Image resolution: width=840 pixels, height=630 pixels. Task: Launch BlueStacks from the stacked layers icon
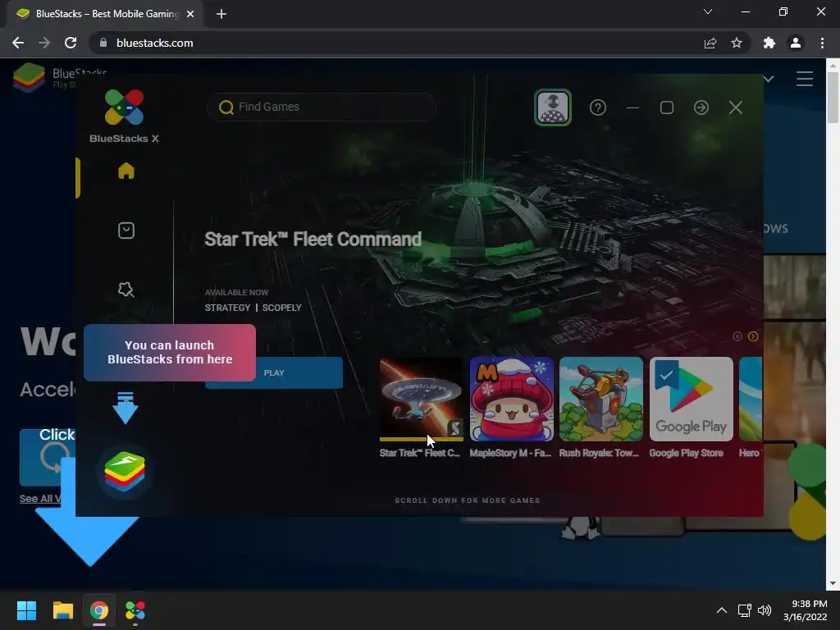pyautogui.click(x=125, y=472)
